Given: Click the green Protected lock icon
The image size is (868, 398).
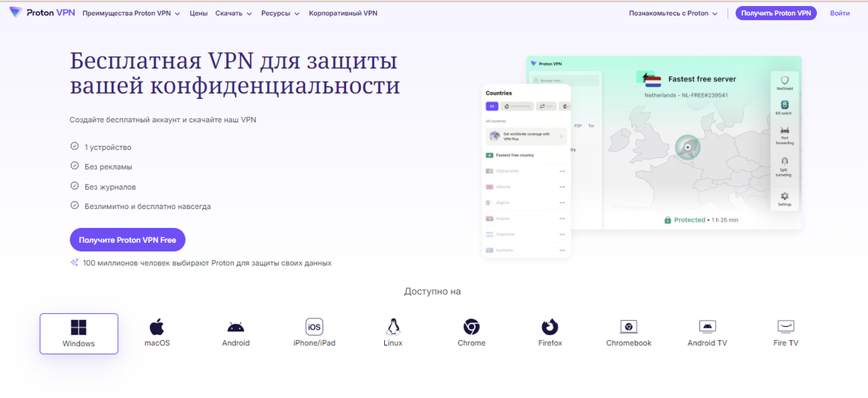Looking at the screenshot, I should (667, 220).
